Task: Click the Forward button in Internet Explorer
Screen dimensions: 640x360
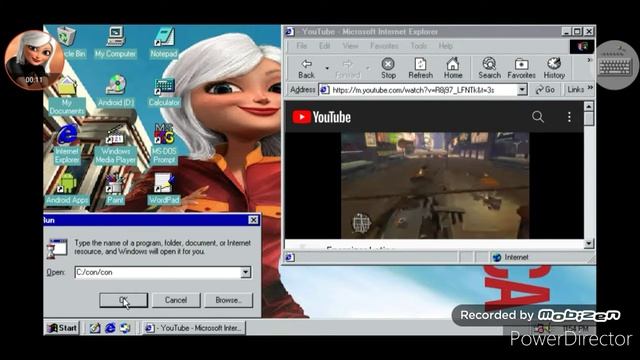Action: (347, 69)
